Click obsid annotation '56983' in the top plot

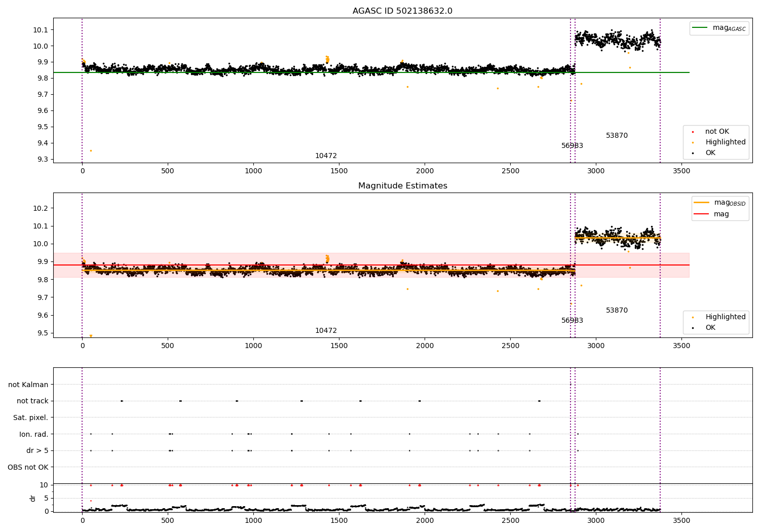(x=572, y=146)
